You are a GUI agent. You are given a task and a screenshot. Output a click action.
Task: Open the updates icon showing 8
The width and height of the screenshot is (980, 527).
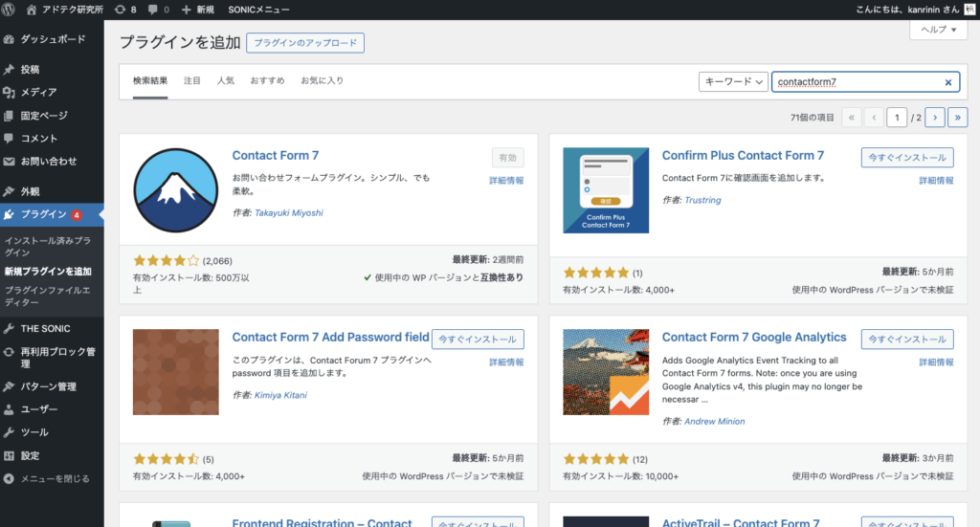pyautogui.click(x=124, y=9)
